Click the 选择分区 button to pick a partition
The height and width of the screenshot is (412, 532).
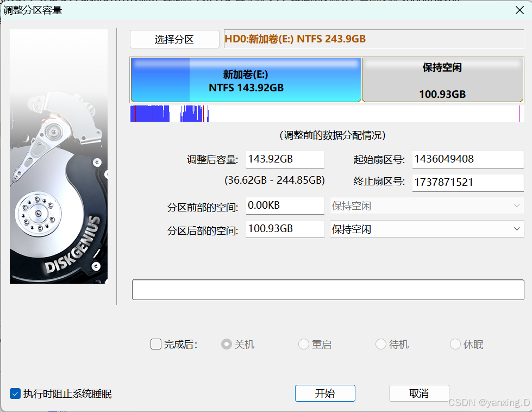tap(174, 39)
